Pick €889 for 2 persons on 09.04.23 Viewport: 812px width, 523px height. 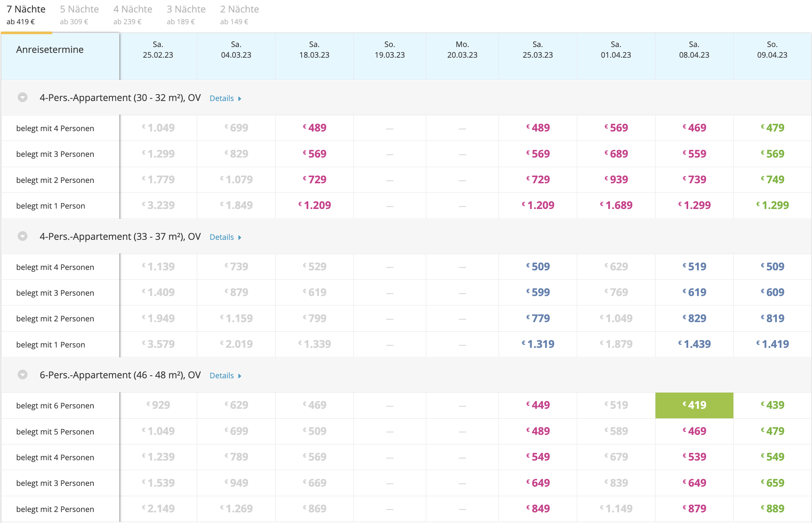pyautogui.click(x=772, y=509)
